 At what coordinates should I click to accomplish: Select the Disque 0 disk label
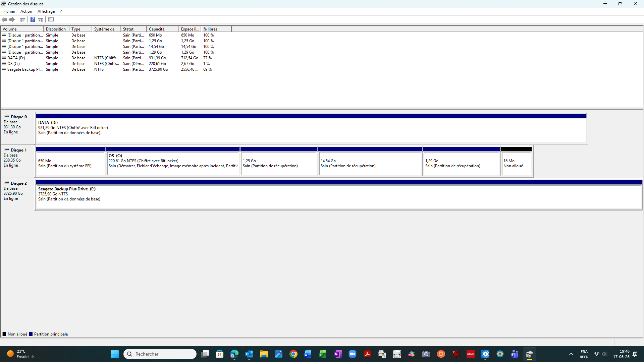18,128
